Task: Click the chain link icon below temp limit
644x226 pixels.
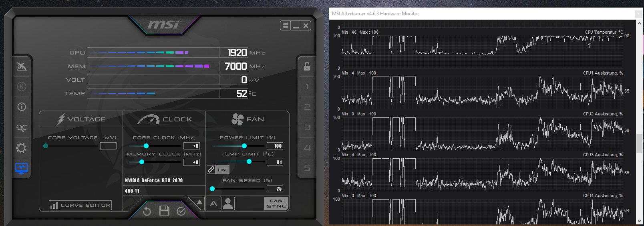Action: tap(211, 169)
